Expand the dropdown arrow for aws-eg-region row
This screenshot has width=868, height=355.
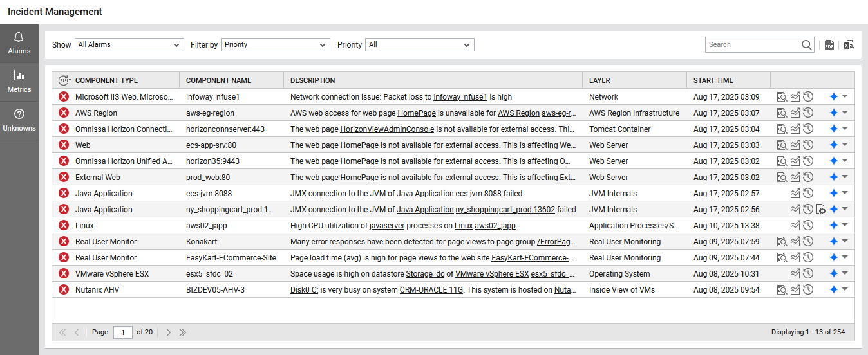pos(845,113)
